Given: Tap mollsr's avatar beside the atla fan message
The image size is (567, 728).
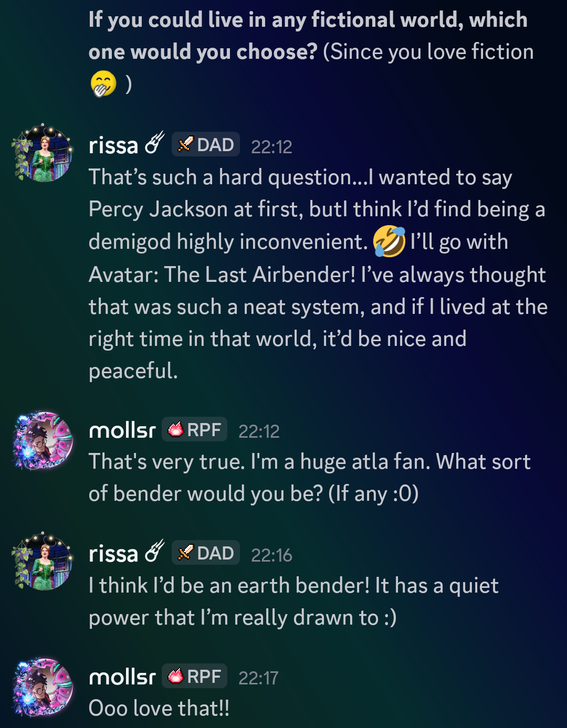Looking at the screenshot, I should [44, 440].
